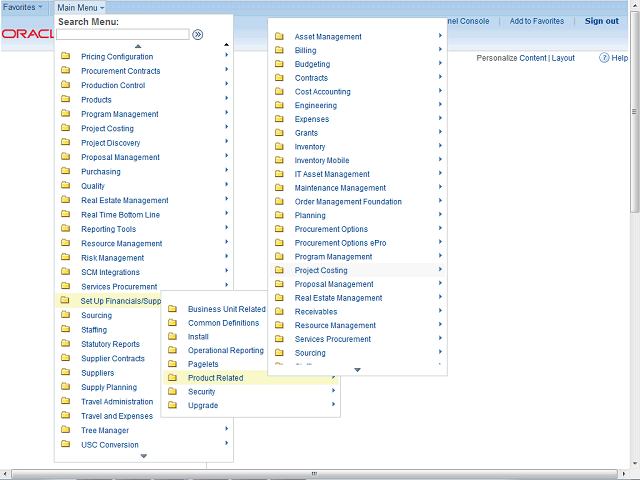Click scroll-up arrow above Pricing Configuration
640x480 pixels.
coord(138,46)
